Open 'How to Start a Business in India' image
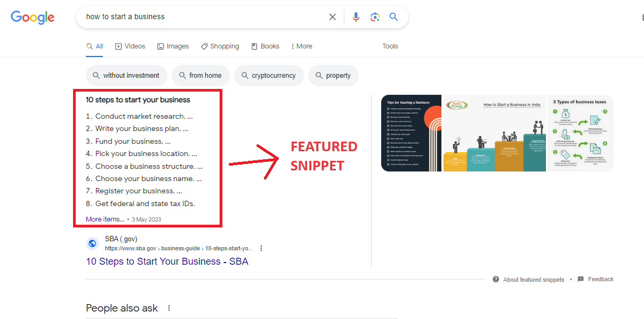This screenshot has width=644, height=319. [494, 133]
